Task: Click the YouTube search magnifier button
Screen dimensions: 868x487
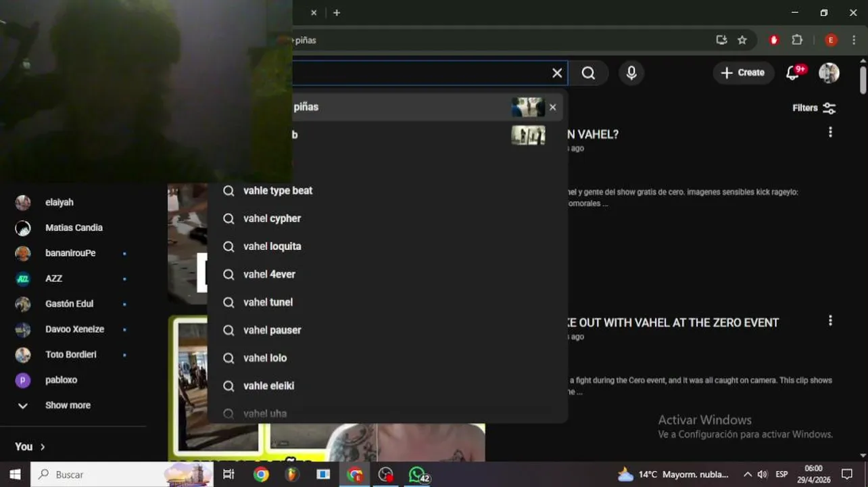Action: pos(588,73)
